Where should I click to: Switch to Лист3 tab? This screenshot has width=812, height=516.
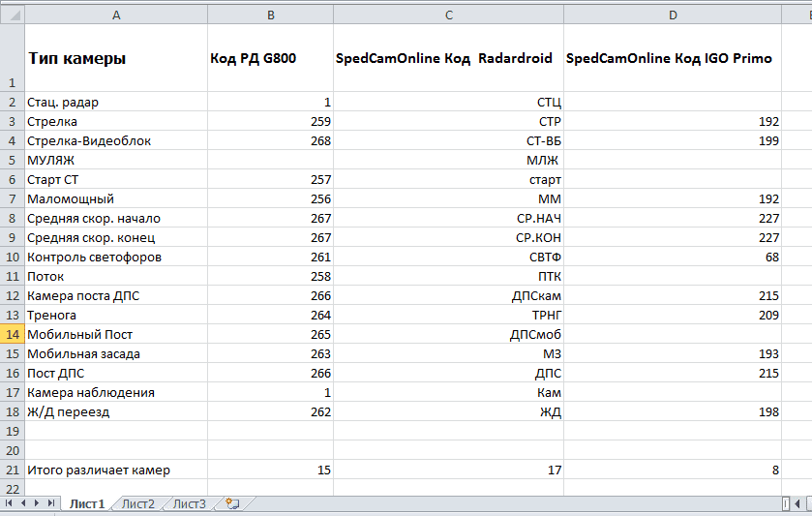189,503
